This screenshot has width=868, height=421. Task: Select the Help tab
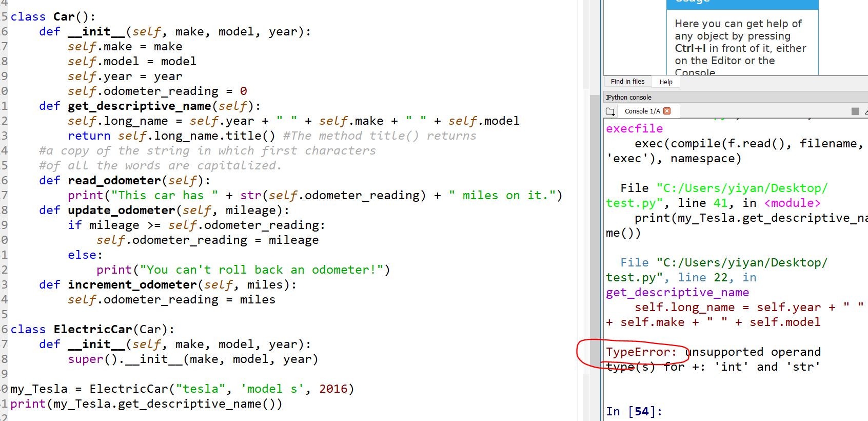click(x=666, y=82)
